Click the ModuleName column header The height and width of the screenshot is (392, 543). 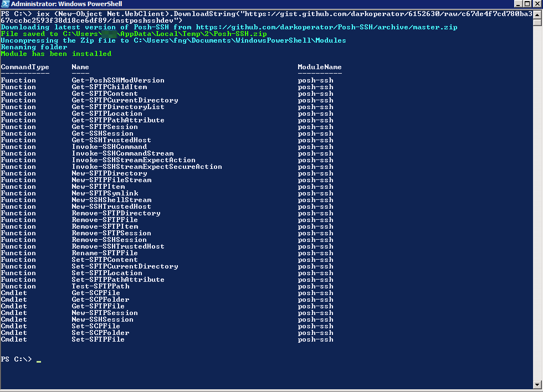(320, 67)
